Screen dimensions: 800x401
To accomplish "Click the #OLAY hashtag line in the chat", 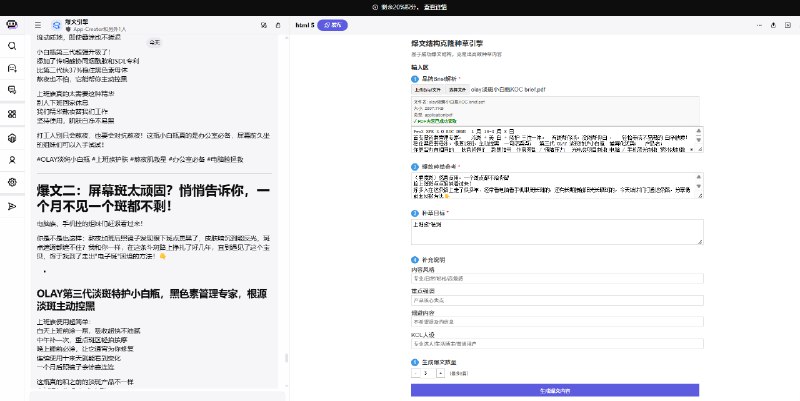I will tap(140, 159).
